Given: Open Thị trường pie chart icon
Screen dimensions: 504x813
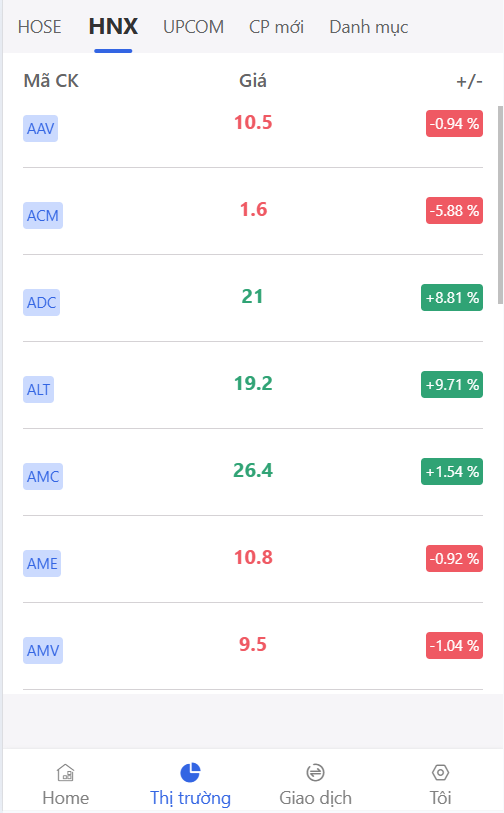Looking at the screenshot, I should (190, 773).
